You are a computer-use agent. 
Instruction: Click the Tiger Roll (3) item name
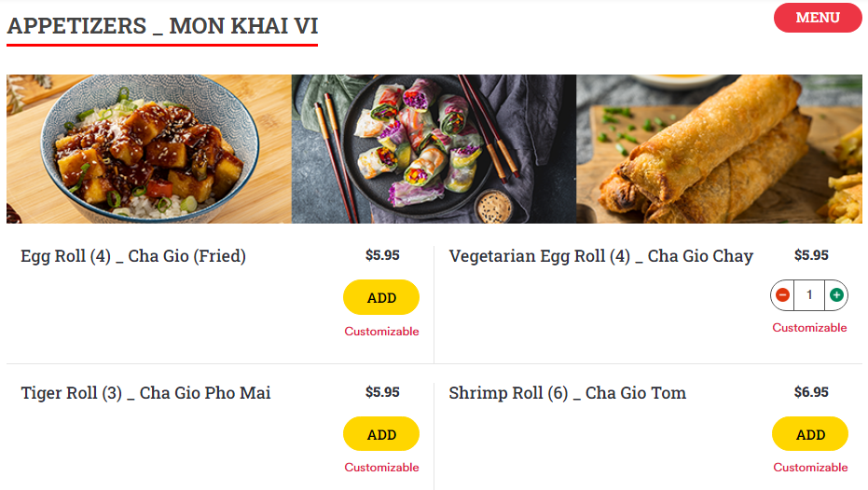tap(145, 393)
